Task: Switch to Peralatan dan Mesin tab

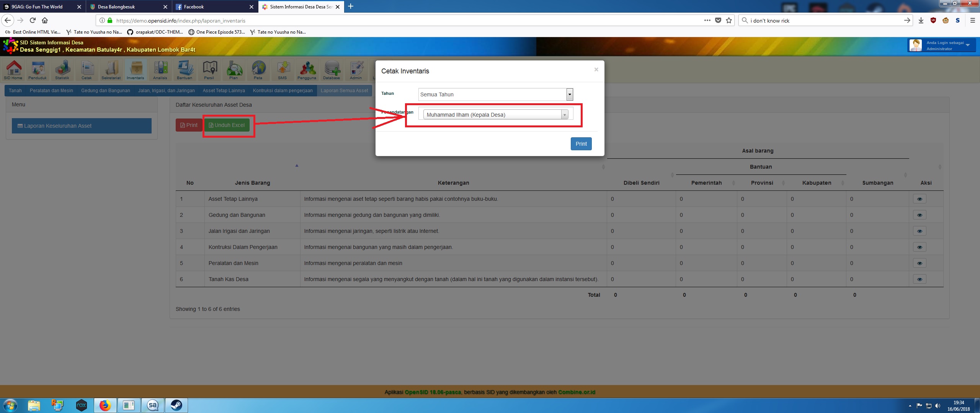Action: [51, 91]
